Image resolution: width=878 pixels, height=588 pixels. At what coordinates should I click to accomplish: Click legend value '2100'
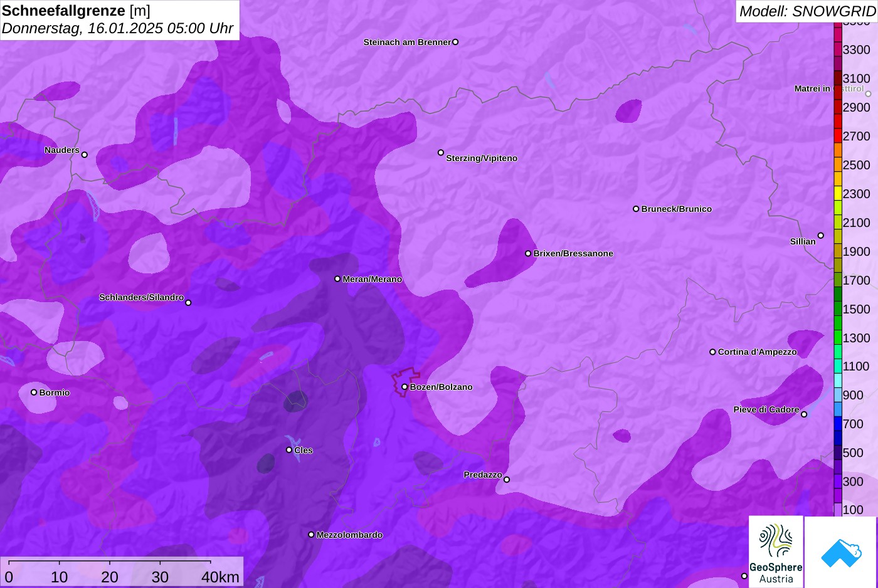[x=856, y=223]
